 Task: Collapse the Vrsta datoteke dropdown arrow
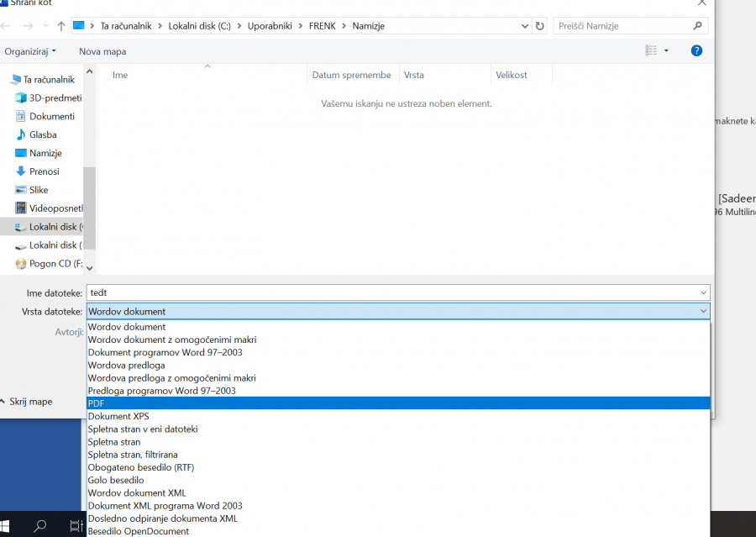tap(703, 312)
